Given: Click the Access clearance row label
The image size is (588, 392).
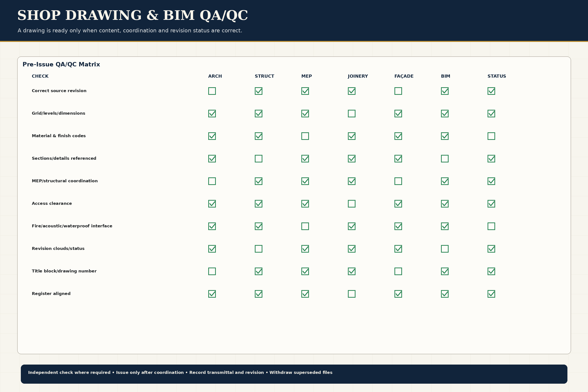Looking at the screenshot, I should point(52,204).
